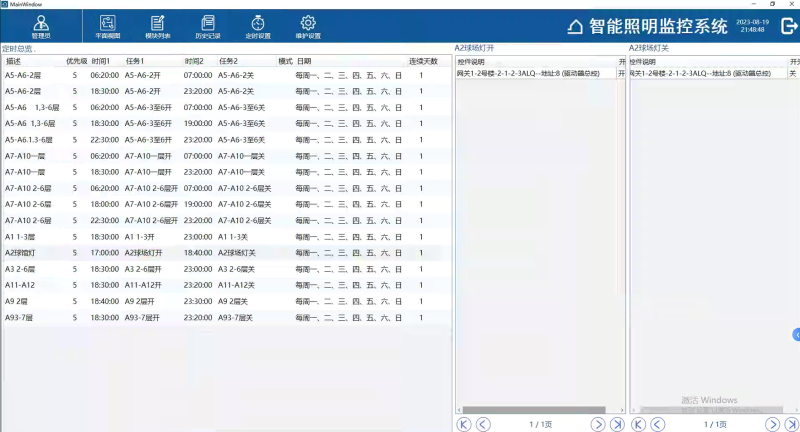Image resolution: width=800 pixels, height=432 pixels.
Task: Open the 平面视图 floor plan view
Action: (107, 26)
